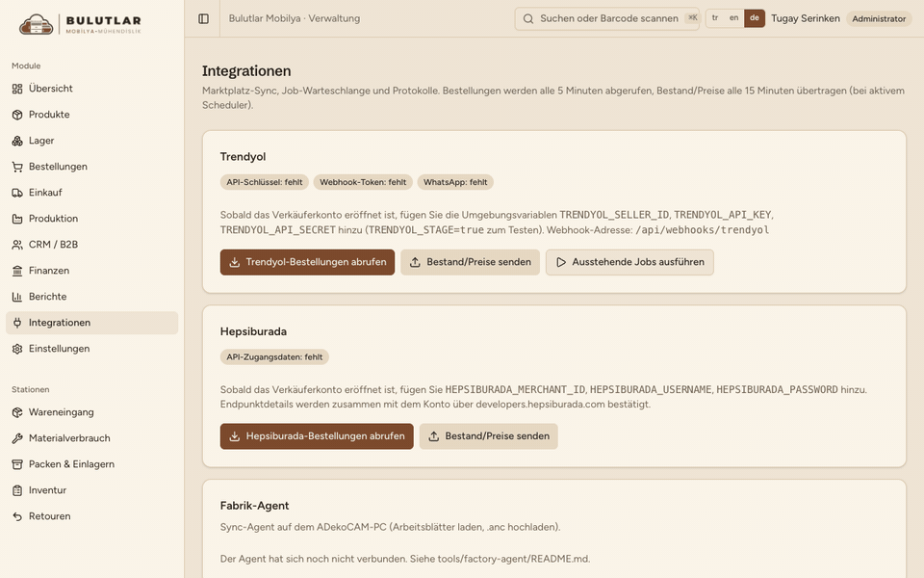Click the Administrator role badge
The height and width of the screenshot is (578, 924).
[x=879, y=19]
